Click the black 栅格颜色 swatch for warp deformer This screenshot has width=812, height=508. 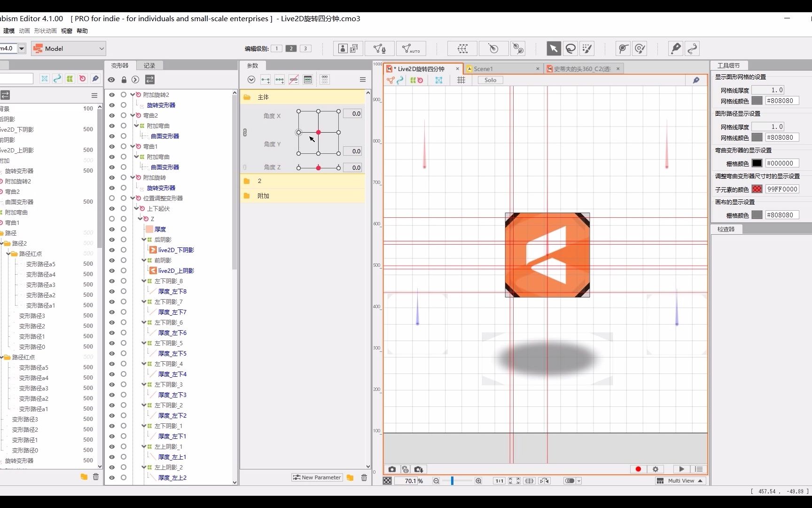757,163
